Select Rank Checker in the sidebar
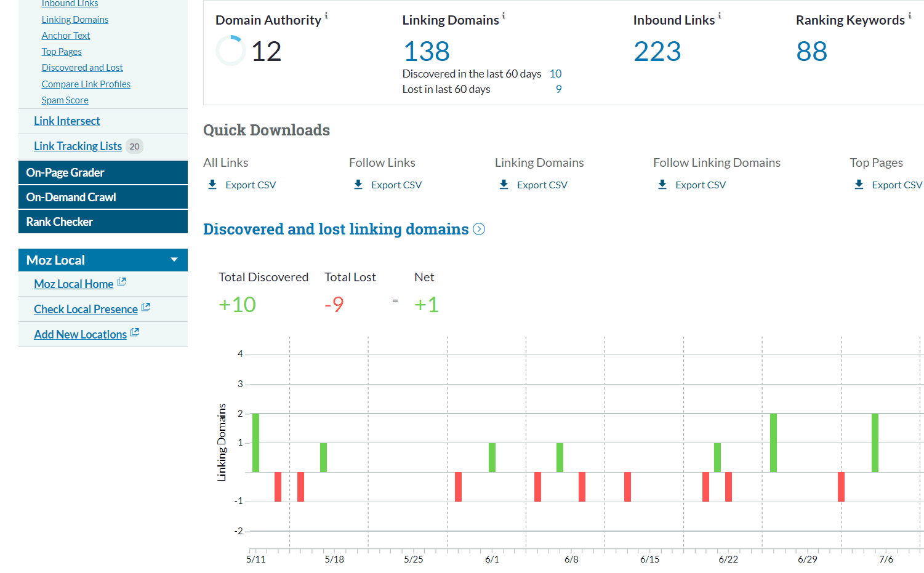 pyautogui.click(x=59, y=222)
